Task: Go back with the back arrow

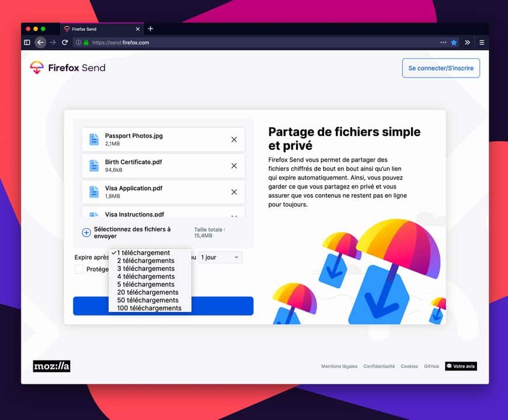Action: (40, 43)
